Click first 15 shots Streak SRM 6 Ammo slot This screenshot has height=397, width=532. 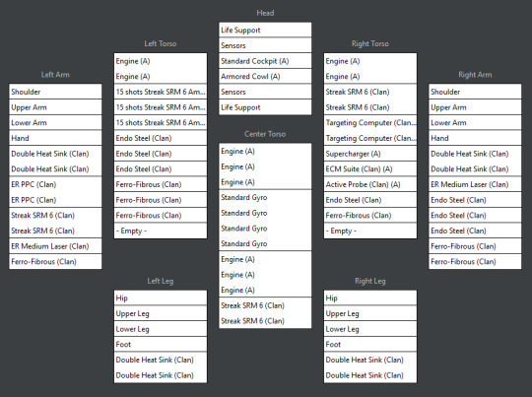coord(161,92)
